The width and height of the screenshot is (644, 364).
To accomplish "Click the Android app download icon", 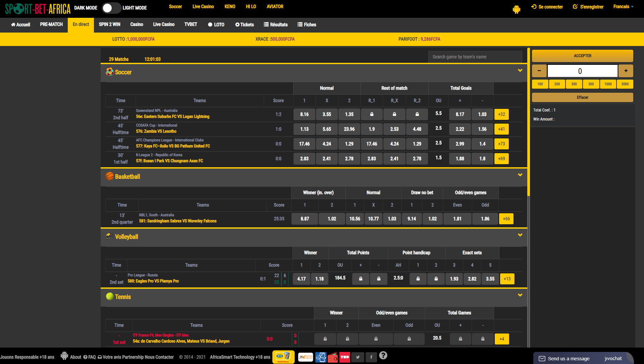I will click(516, 9).
